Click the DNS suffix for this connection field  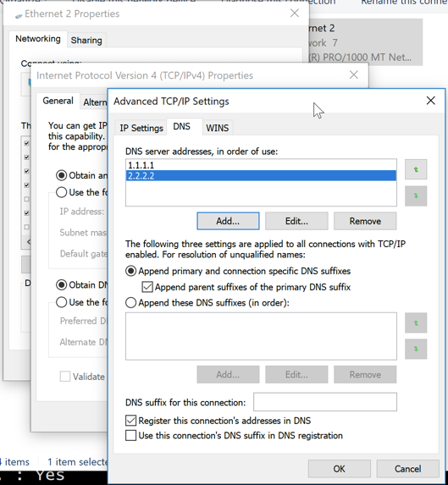pyautogui.click(x=325, y=402)
